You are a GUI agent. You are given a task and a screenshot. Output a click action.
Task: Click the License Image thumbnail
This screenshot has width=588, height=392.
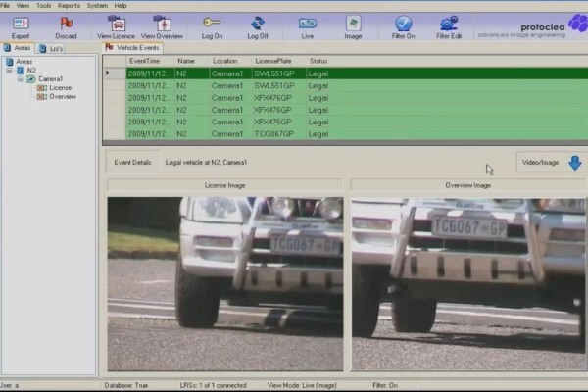[225, 284]
